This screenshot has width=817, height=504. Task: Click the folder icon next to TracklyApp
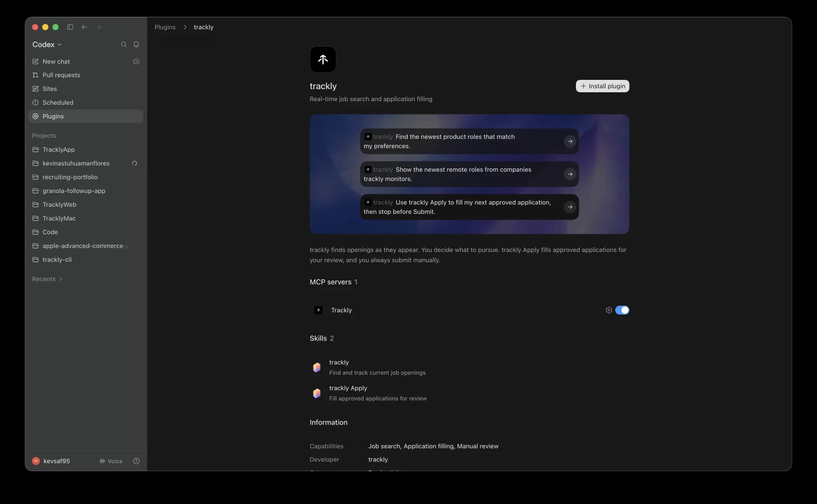click(36, 150)
